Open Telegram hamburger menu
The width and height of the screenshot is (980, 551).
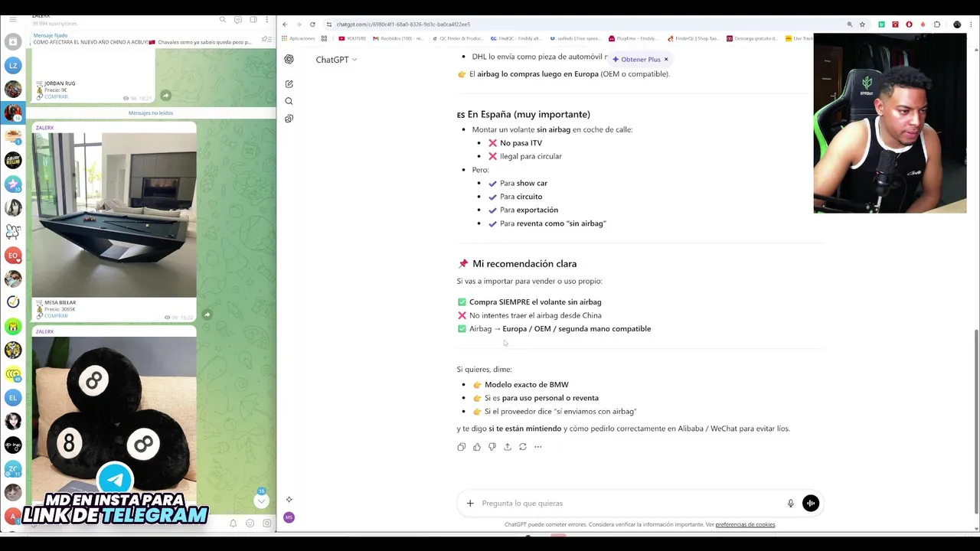pos(12,19)
